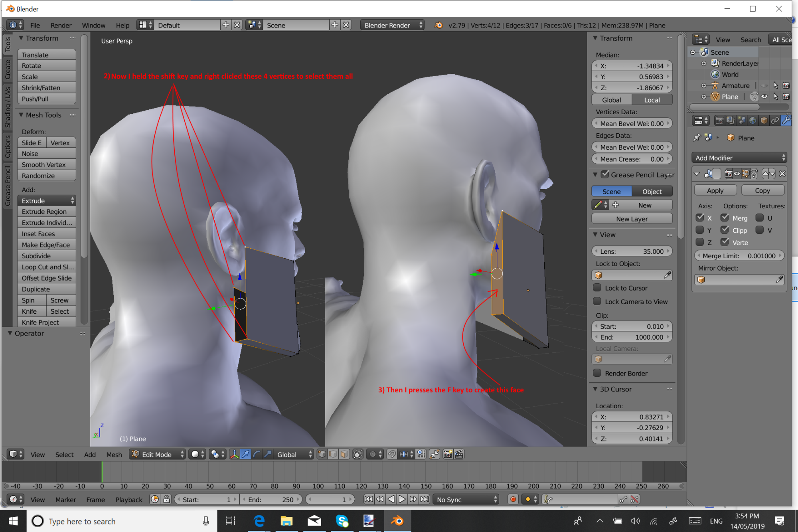Click the OpenGL render animation clapper icon
The image size is (798, 532).
[x=459, y=454]
